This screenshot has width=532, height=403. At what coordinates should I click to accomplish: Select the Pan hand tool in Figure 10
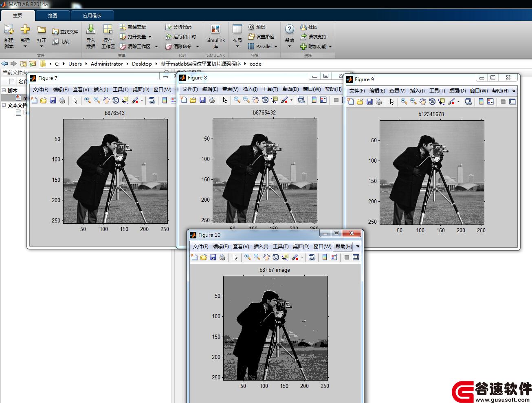tap(266, 257)
